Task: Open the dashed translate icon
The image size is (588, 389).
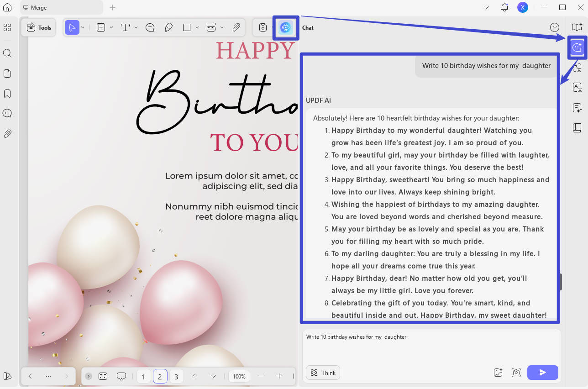Action: pos(577,68)
